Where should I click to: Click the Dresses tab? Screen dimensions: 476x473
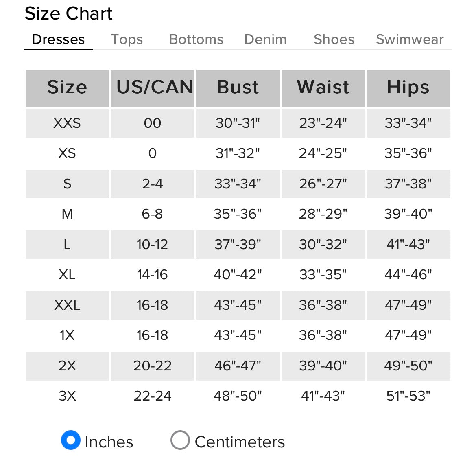(58, 39)
